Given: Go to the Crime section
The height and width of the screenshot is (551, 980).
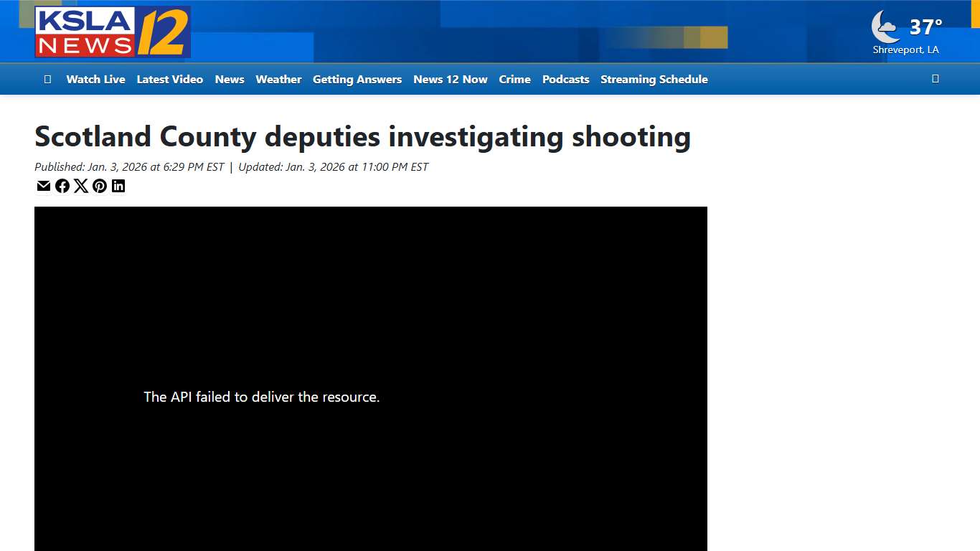Looking at the screenshot, I should (514, 79).
